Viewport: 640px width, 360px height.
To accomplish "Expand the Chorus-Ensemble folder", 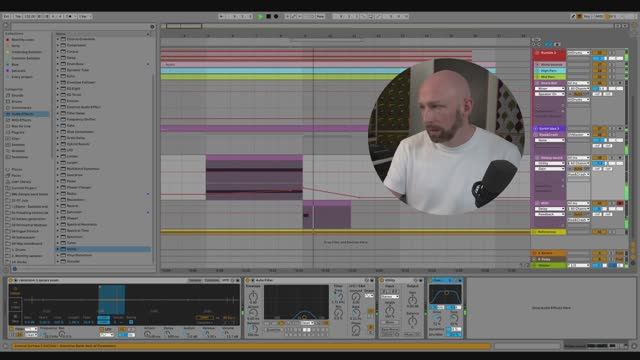I will (58, 39).
